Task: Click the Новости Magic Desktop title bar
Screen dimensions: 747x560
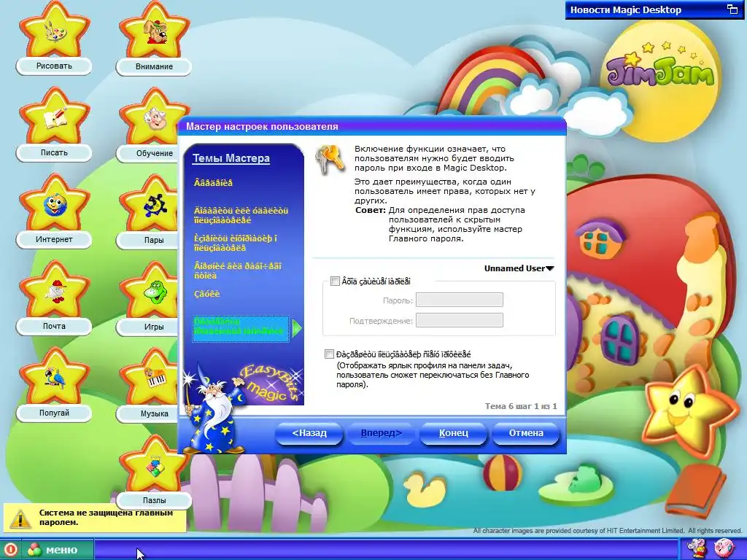Action: [x=655, y=9]
